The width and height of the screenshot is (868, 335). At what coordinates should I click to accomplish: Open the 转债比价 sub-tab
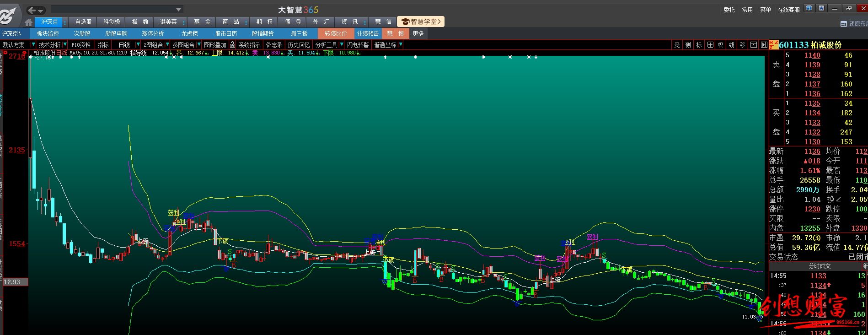pos(336,33)
